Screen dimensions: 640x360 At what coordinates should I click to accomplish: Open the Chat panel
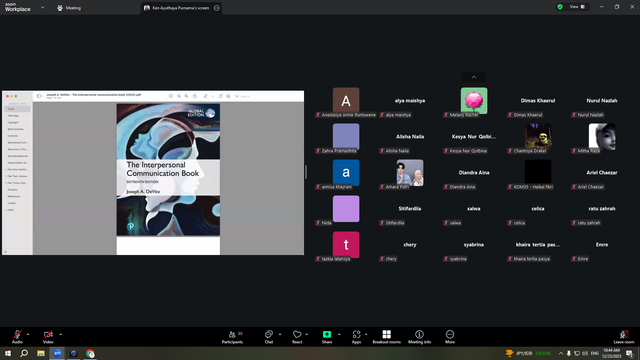pyautogui.click(x=269, y=337)
